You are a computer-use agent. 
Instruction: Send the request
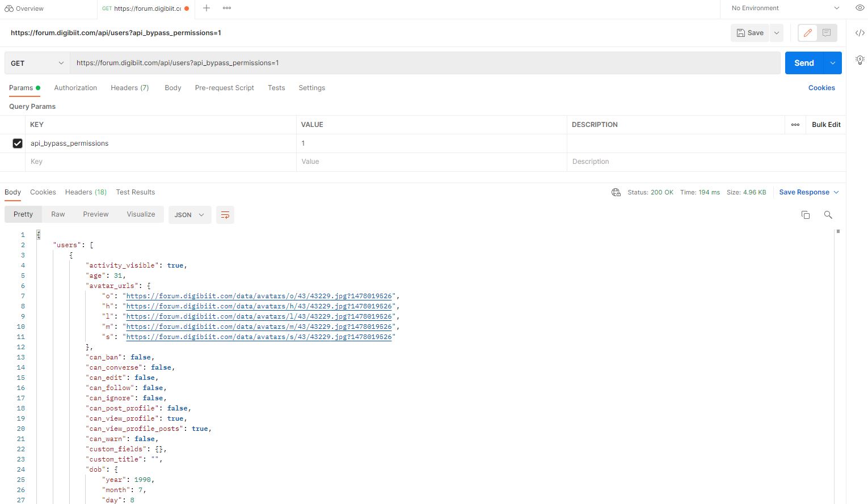pyautogui.click(x=804, y=63)
